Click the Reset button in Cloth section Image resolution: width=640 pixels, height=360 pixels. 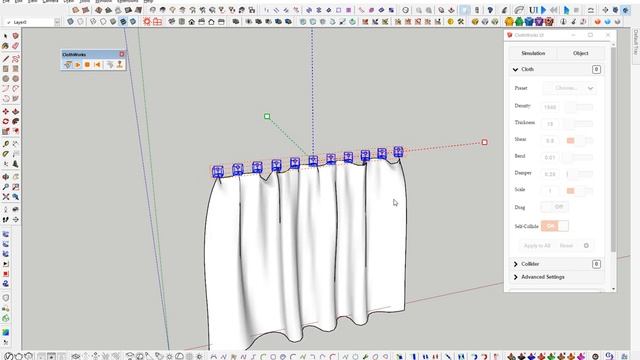(x=566, y=246)
